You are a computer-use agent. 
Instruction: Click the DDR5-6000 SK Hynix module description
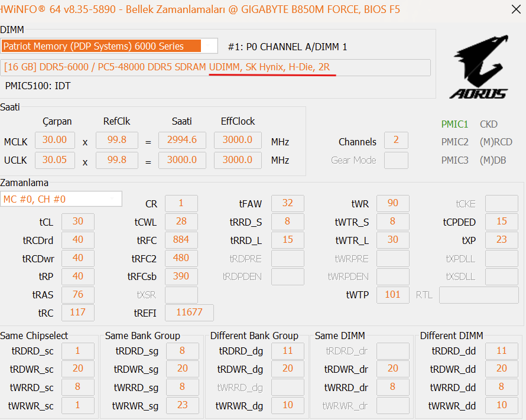pyautogui.click(x=216, y=67)
